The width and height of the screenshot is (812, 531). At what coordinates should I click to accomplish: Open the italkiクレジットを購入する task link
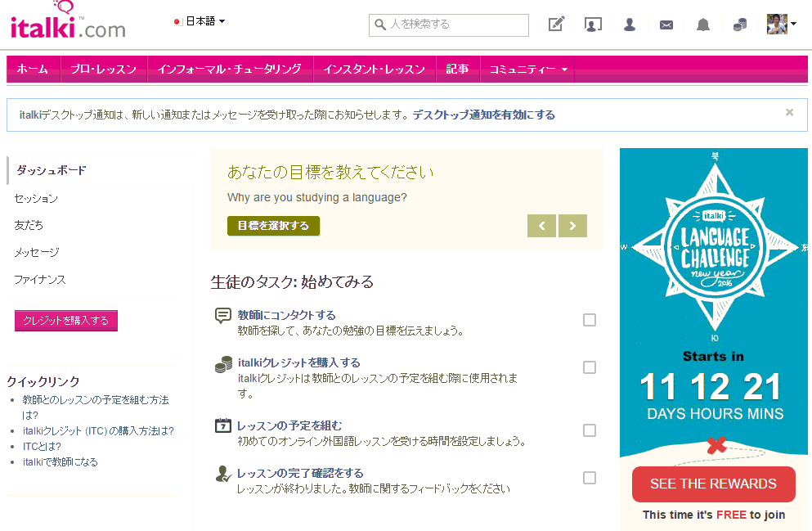(298, 362)
